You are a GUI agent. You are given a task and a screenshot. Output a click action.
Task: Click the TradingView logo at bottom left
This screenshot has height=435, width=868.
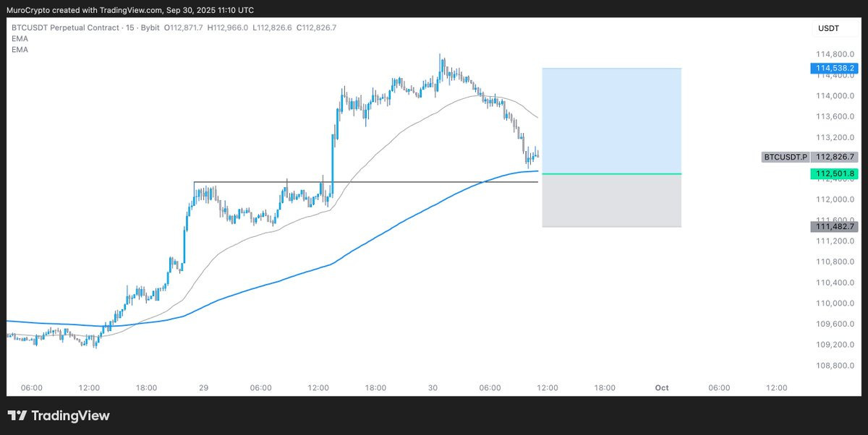(x=59, y=415)
